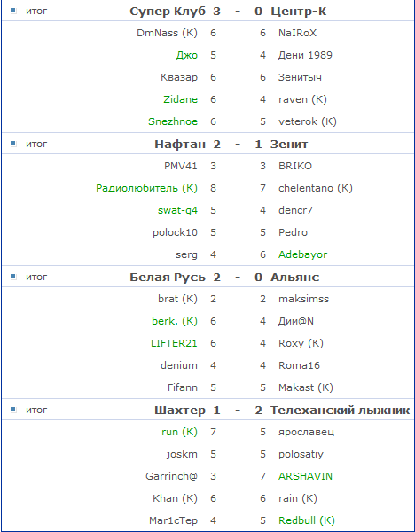Click on player Adebayor of Зенит

[302, 254]
